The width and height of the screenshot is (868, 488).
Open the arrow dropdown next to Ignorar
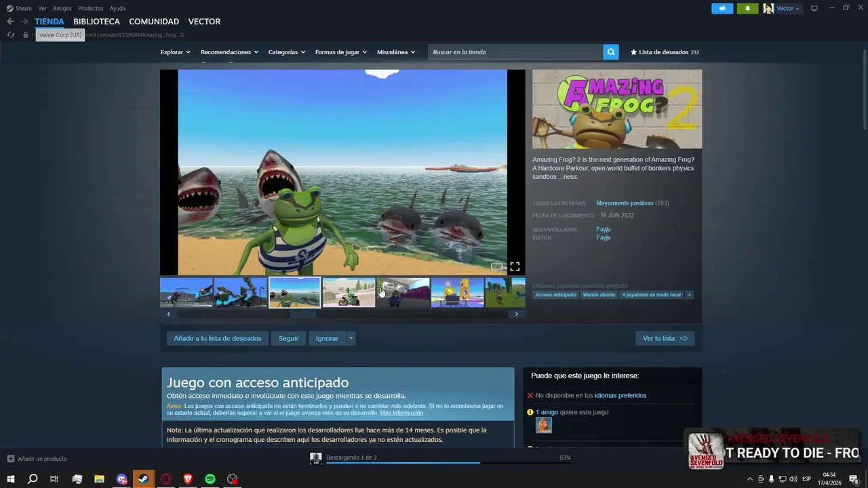pyautogui.click(x=351, y=338)
